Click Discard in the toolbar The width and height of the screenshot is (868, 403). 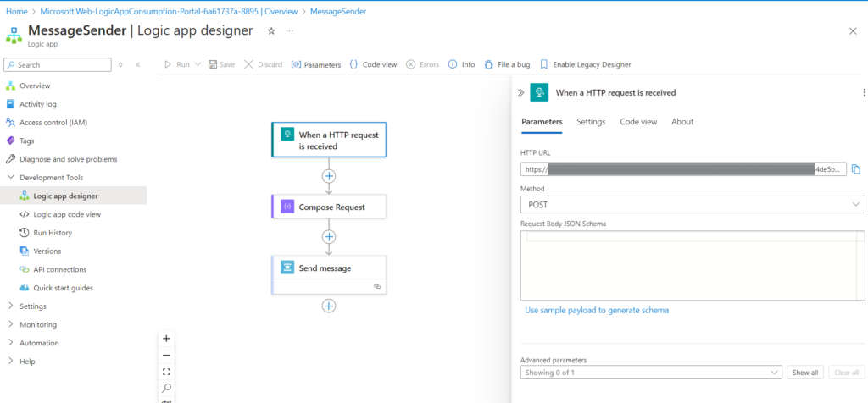pyautogui.click(x=264, y=64)
